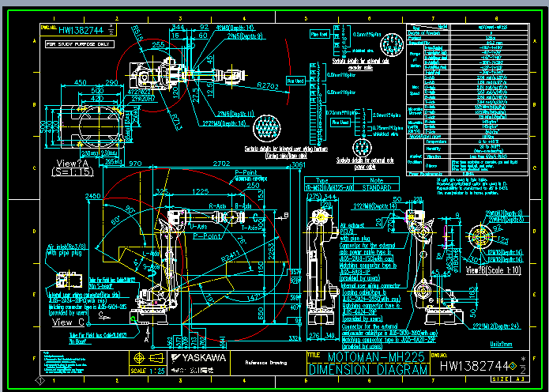The height and width of the screenshot is (392, 549).
Task: Click the HW1382744 drawing number at top left
Action: (x=81, y=30)
